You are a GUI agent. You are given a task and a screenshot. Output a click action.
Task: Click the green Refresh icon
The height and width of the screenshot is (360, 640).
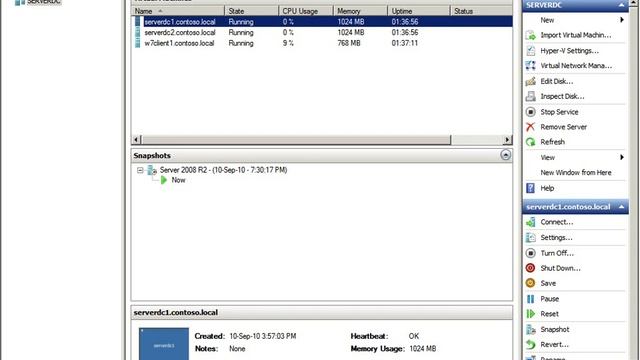coord(530,142)
